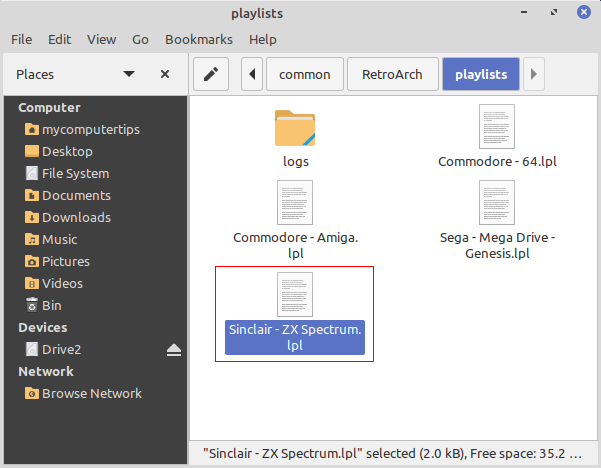Close the Places sidebar panel
The height and width of the screenshot is (468, 601).
click(165, 74)
